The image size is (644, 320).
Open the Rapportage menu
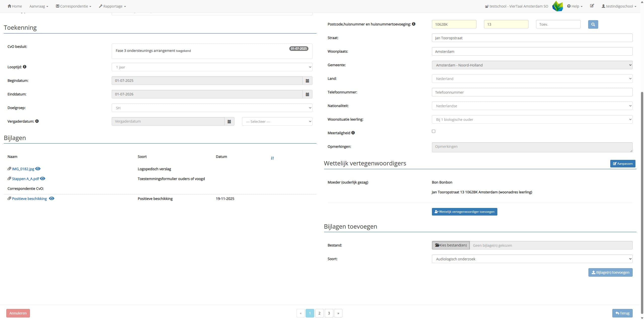coord(112,6)
